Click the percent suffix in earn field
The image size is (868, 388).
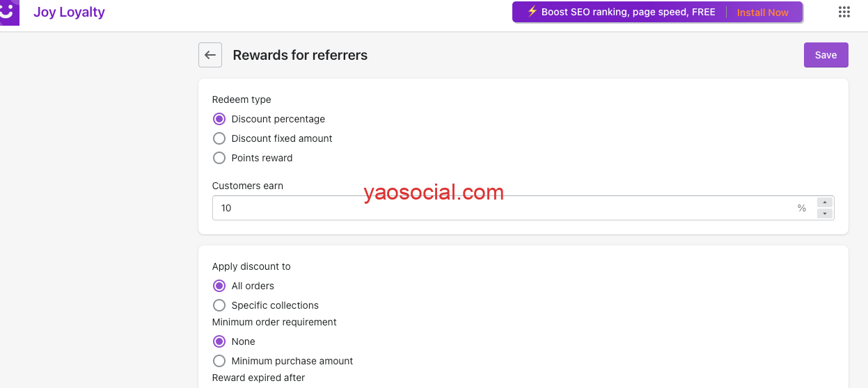[802, 208]
